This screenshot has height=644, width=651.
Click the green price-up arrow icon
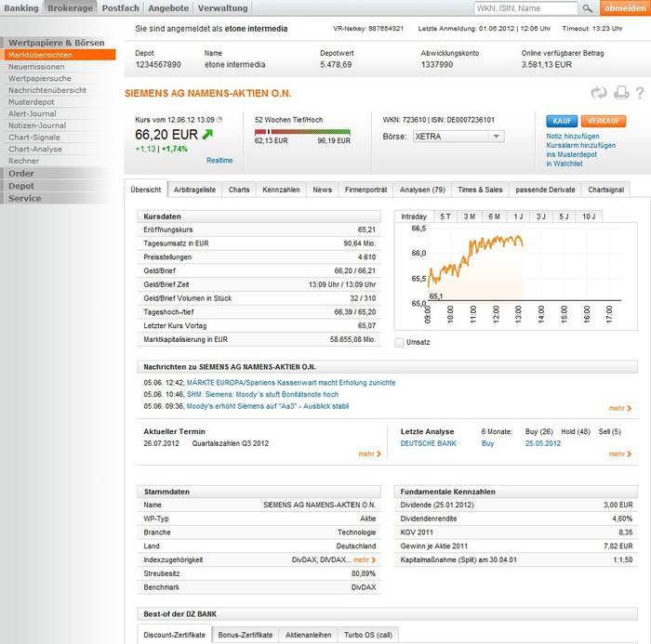[x=207, y=134]
